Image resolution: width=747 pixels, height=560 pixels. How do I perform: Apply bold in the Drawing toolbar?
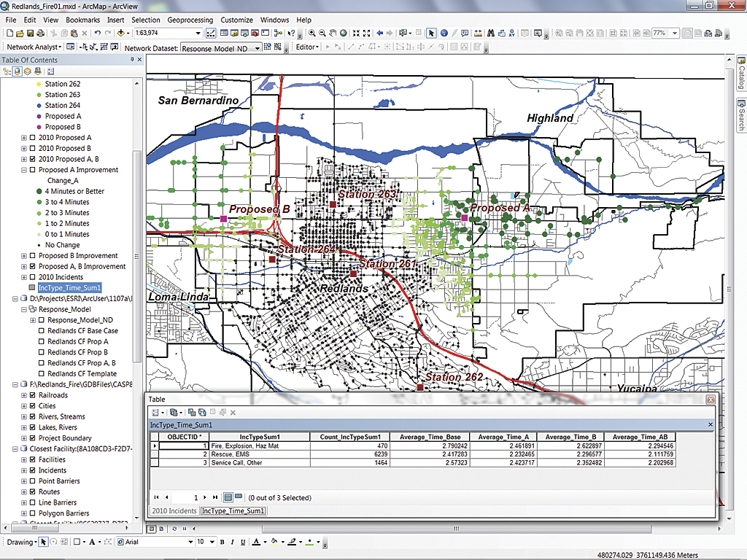click(222, 542)
